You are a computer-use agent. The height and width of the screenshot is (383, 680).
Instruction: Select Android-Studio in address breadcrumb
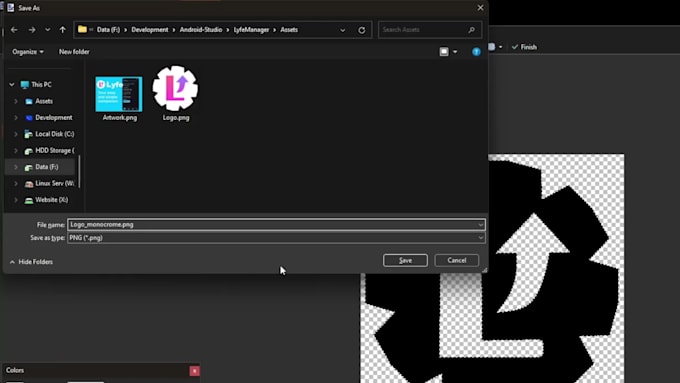[x=201, y=30]
